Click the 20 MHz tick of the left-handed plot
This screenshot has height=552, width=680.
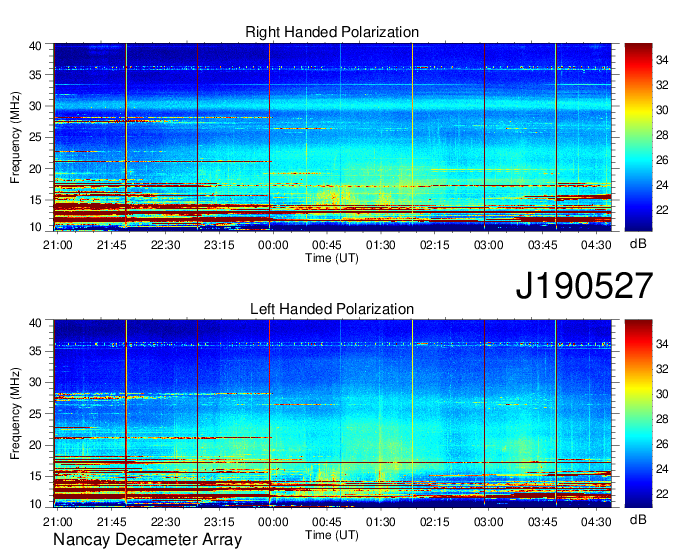[35, 445]
